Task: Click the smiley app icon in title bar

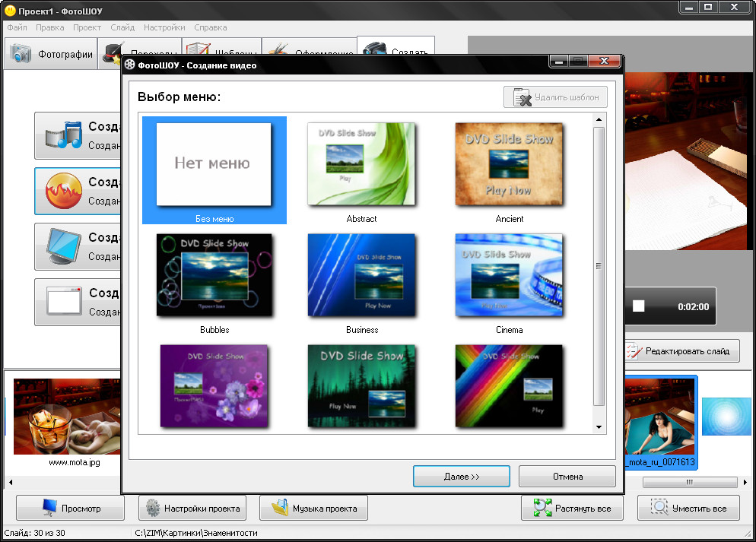Action: pos(10,10)
